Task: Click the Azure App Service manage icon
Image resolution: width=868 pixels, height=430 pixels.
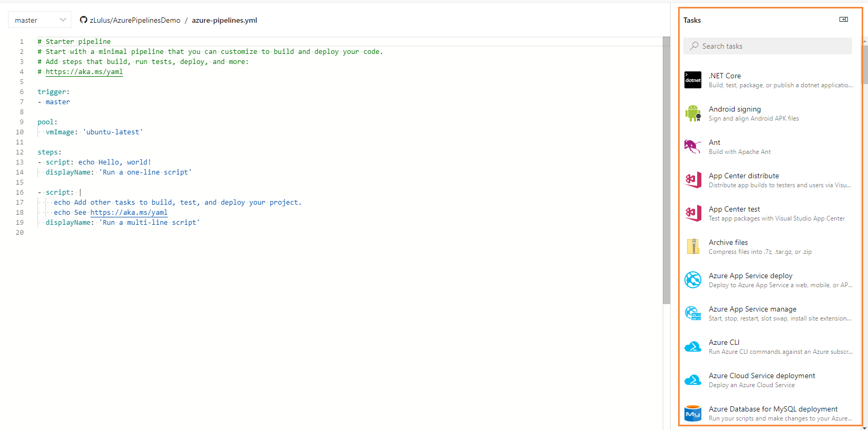Action: click(x=692, y=313)
